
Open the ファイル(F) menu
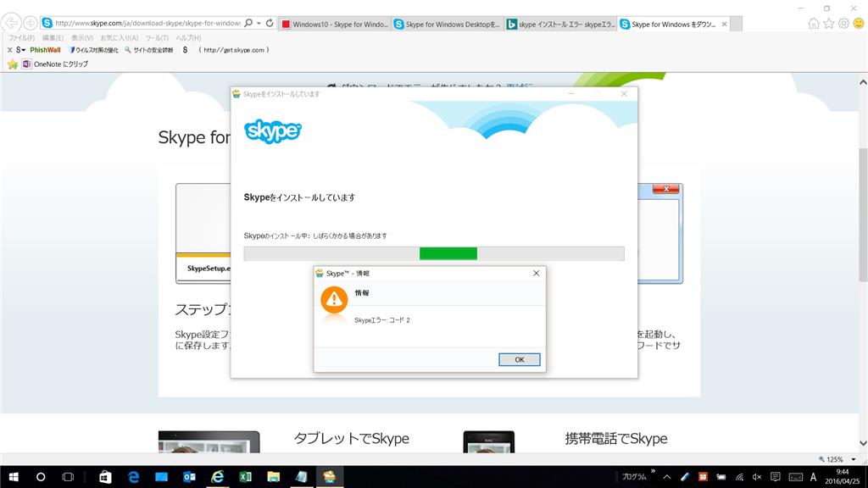click(x=21, y=37)
